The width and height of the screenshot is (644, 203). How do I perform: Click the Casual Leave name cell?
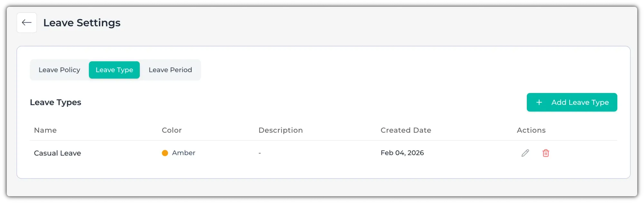[x=57, y=153]
